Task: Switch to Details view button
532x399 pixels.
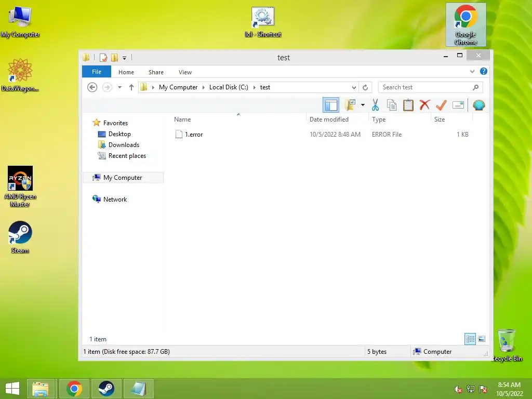Action: [x=470, y=339]
